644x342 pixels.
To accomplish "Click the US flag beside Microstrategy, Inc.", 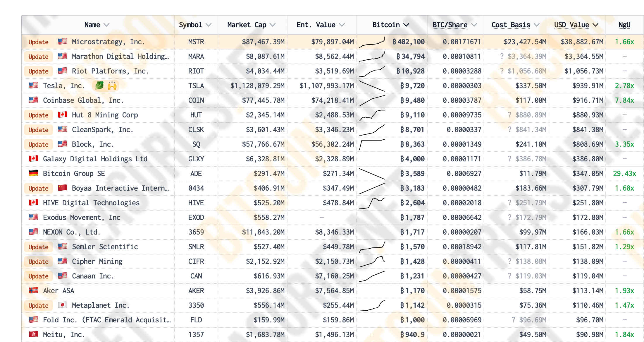I will click(62, 41).
